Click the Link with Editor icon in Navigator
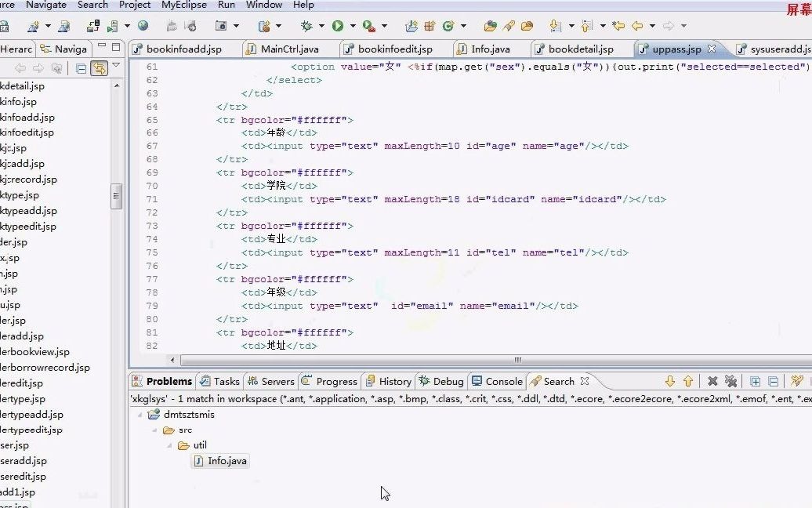 100,68
